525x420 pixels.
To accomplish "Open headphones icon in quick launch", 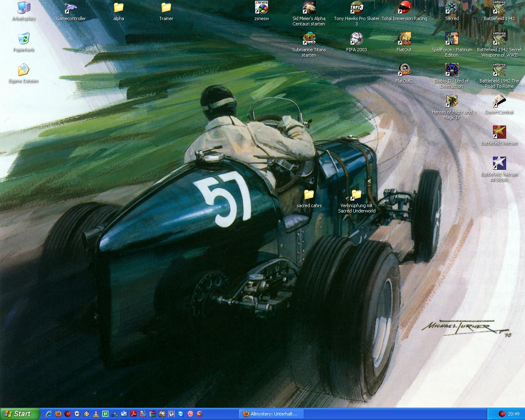I will click(x=171, y=414).
